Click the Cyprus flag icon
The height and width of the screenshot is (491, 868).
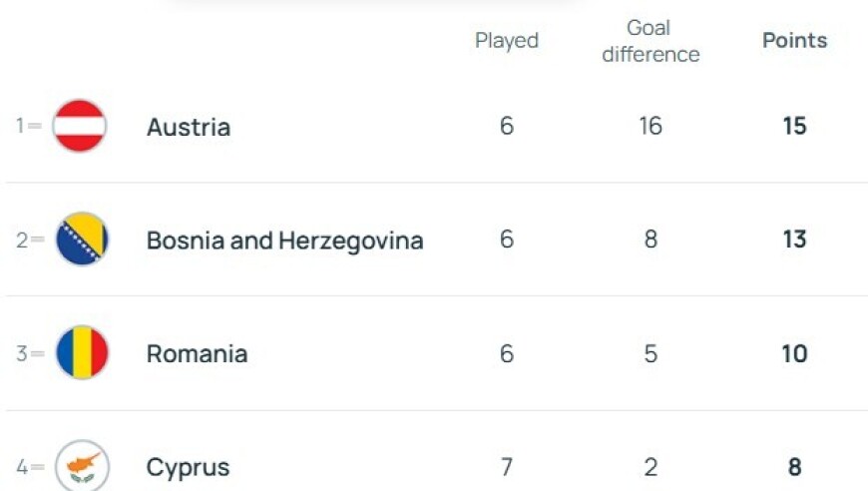pyautogui.click(x=81, y=466)
